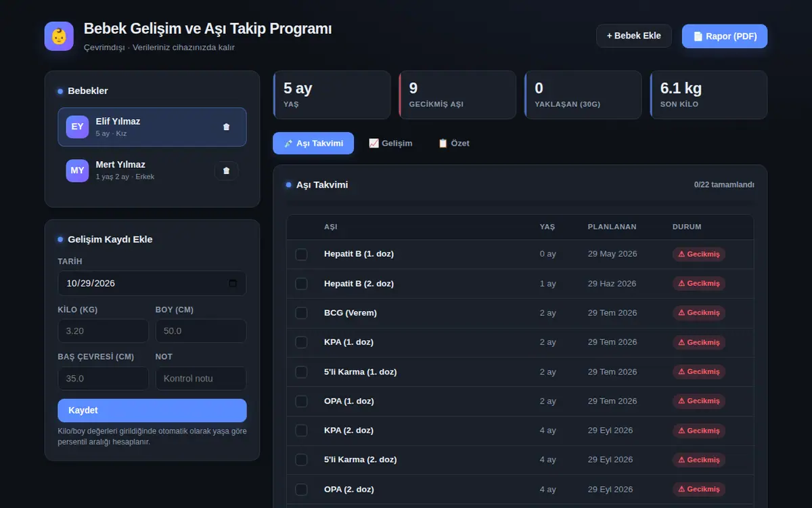Image resolution: width=812 pixels, height=508 pixels.
Task: Open the date picker calendar icon
Action: 233,283
